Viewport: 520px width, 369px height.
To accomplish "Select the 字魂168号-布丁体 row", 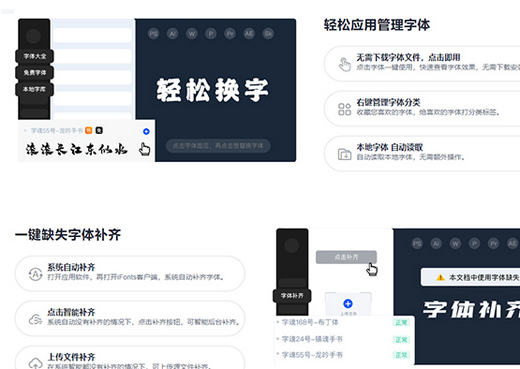I will click(345, 322).
